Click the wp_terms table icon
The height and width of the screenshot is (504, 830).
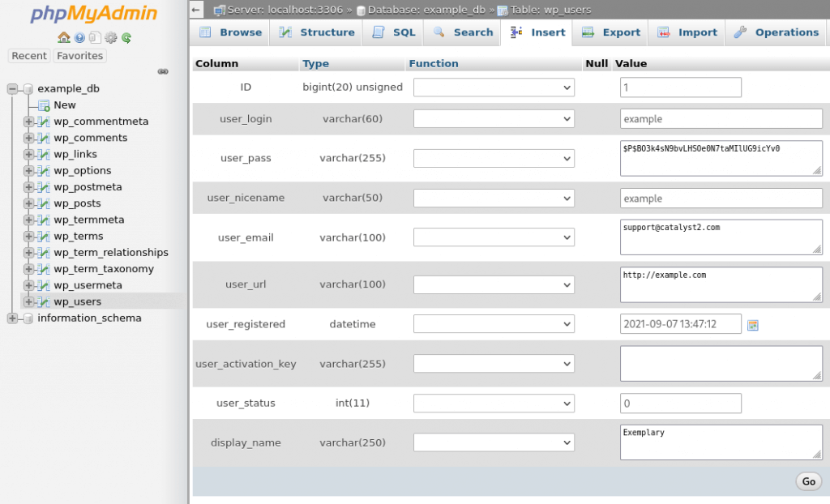44,237
